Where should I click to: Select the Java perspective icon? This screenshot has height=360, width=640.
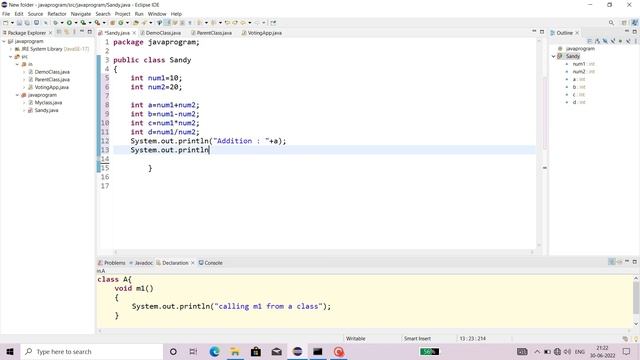(x=635, y=23)
